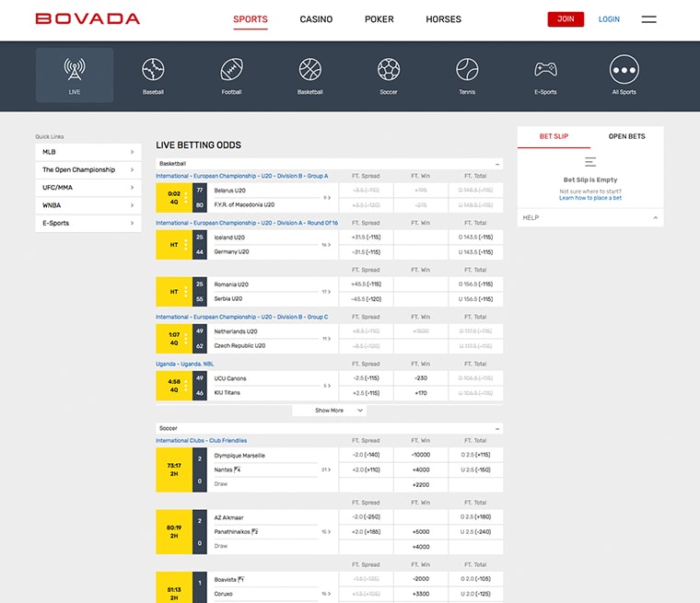Expand the MLB quick link
The width and height of the screenshot is (700, 603).
pos(88,152)
